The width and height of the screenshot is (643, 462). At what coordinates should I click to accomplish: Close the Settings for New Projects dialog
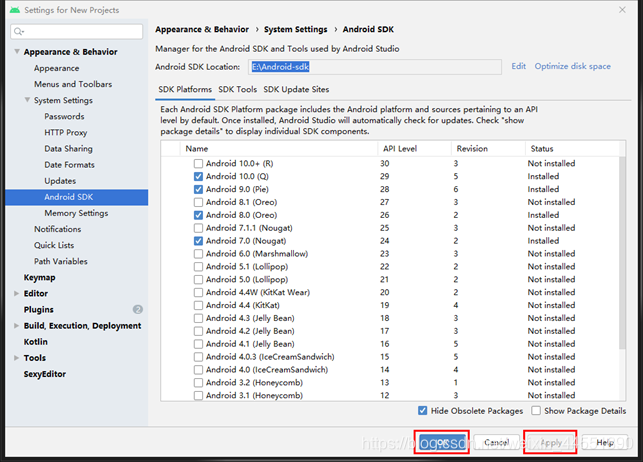click(622, 10)
